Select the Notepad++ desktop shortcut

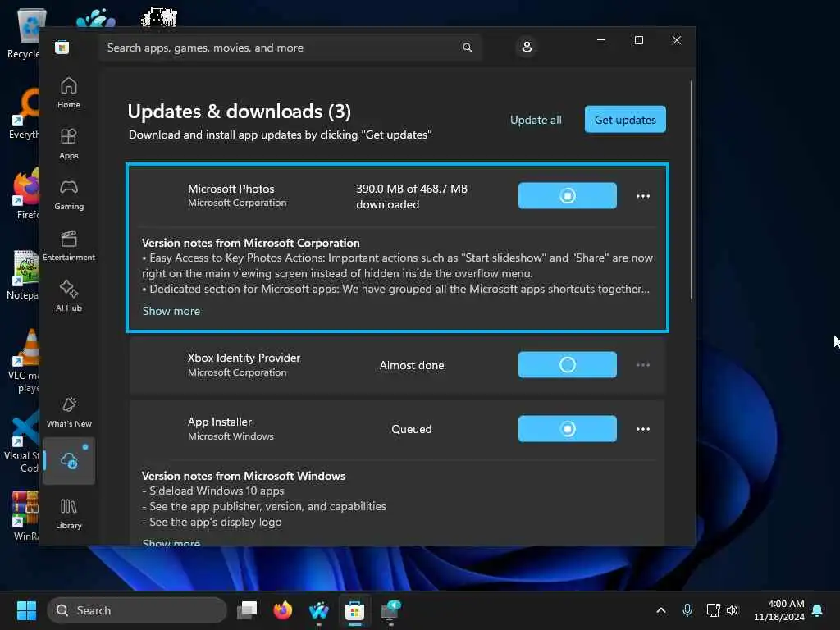(22, 274)
